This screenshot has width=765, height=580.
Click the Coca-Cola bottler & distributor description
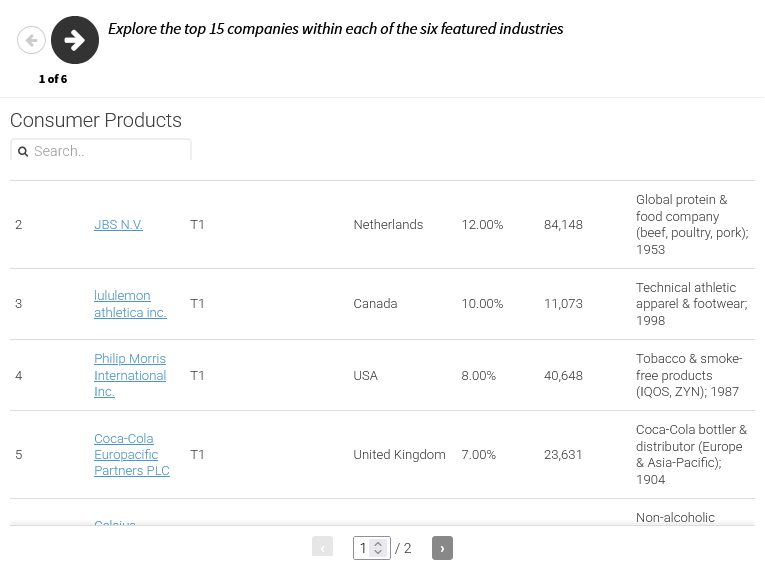click(691, 455)
